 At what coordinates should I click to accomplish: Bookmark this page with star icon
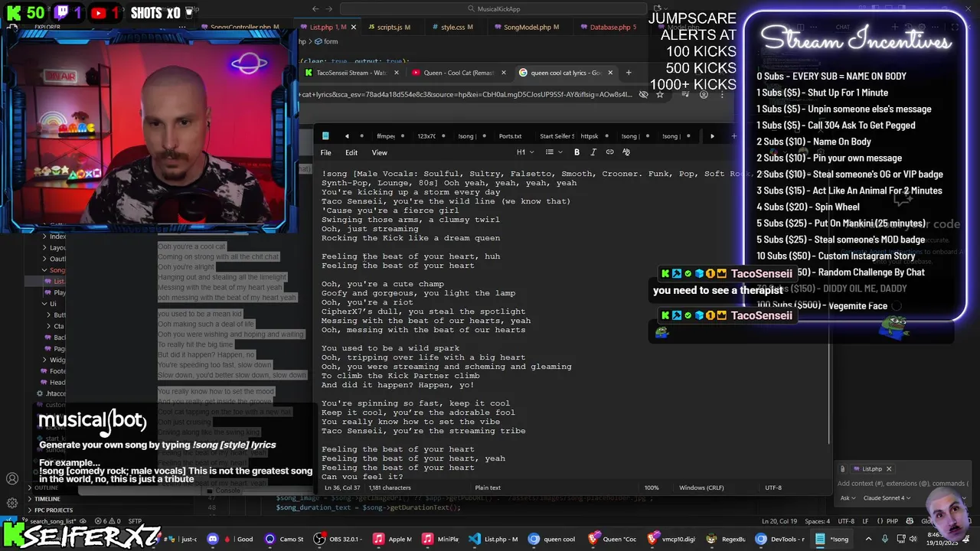coord(660,95)
